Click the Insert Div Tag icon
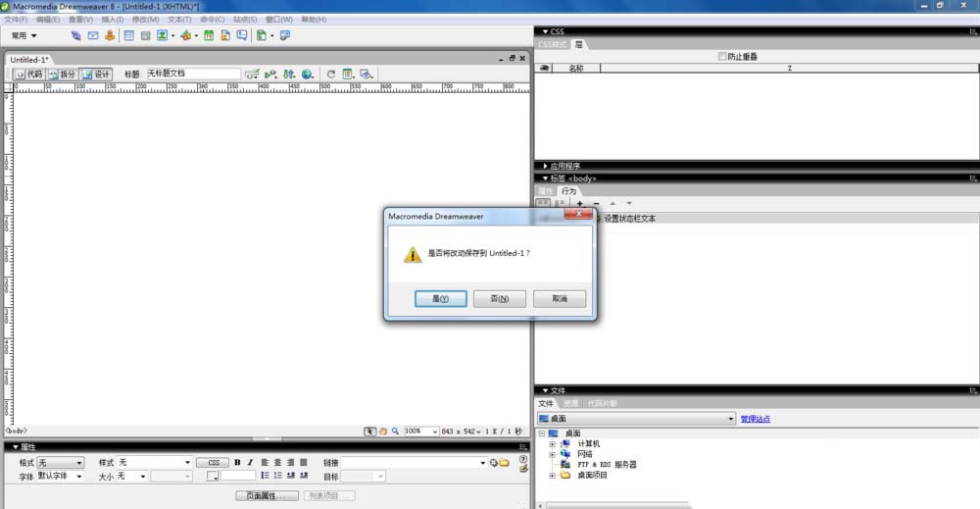 coord(146,35)
